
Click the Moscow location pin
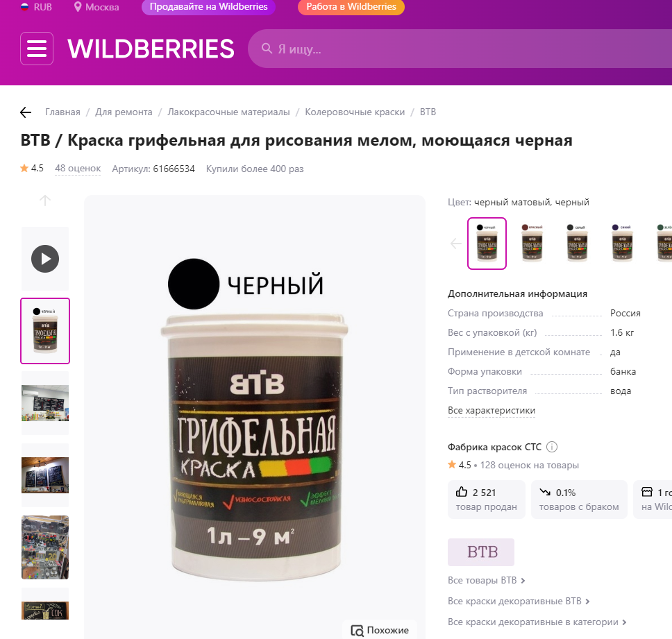[x=78, y=7]
